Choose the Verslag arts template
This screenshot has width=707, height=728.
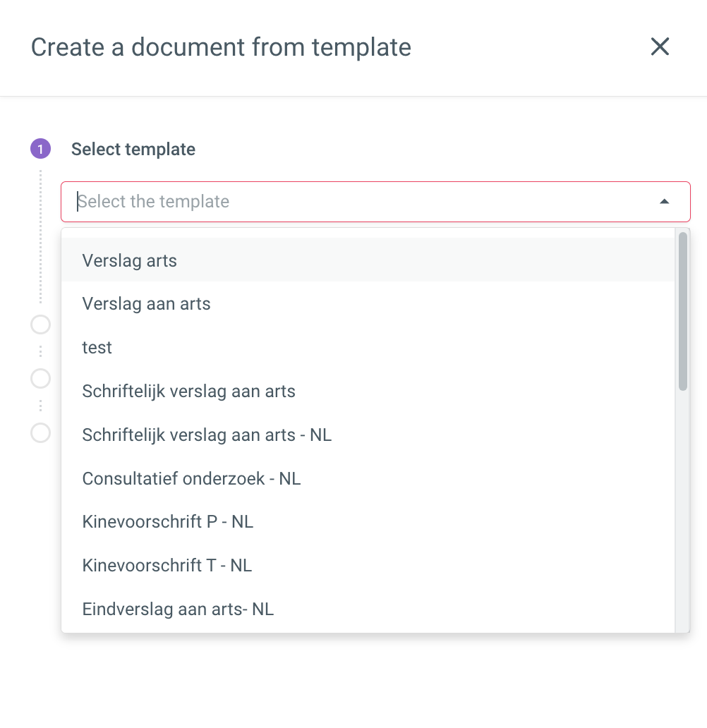(368, 260)
